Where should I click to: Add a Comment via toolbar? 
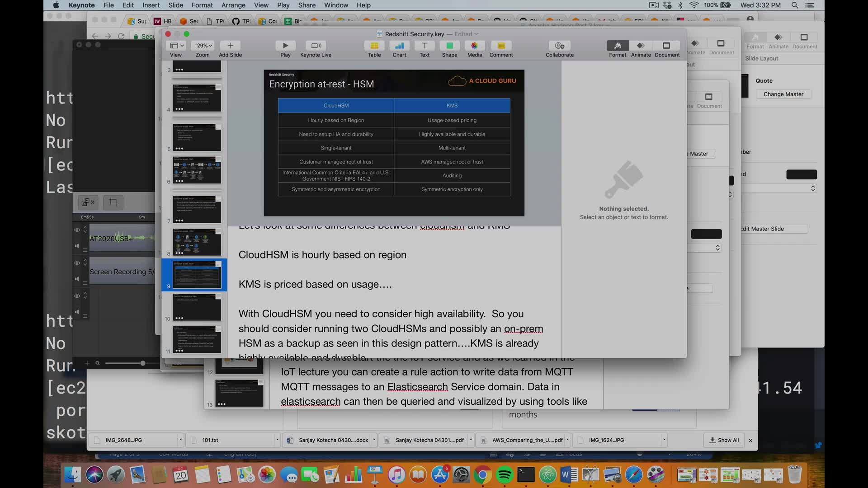501,46
